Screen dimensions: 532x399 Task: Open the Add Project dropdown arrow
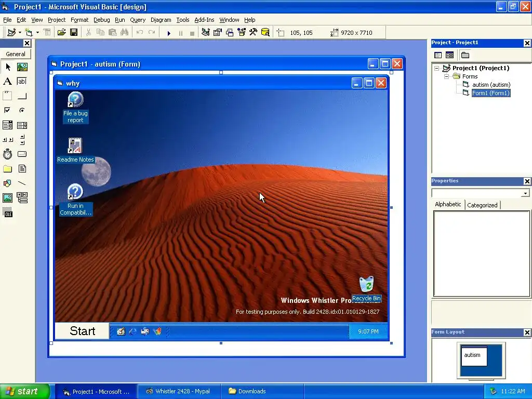(20, 33)
